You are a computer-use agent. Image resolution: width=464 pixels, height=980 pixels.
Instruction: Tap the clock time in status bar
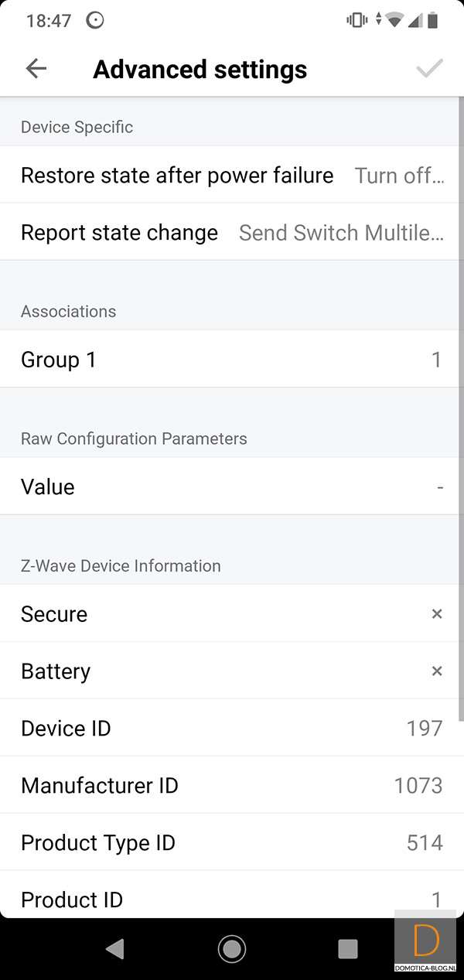pos(49,21)
